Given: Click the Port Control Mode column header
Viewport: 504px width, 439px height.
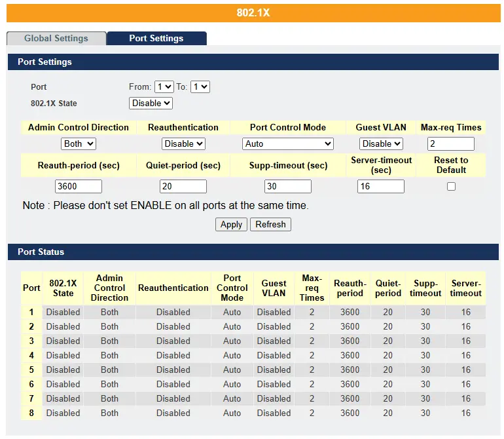Looking at the screenshot, I should pyautogui.click(x=232, y=288).
